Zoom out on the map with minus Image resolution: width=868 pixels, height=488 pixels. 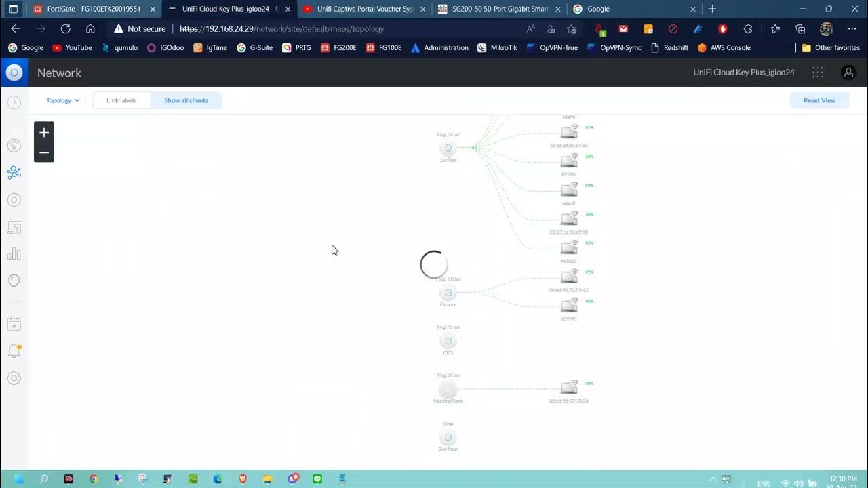click(x=44, y=152)
